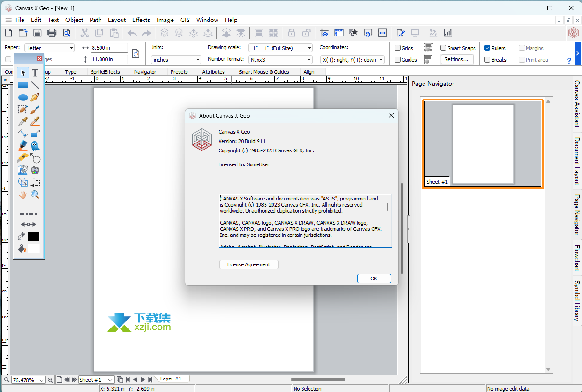The width and height of the screenshot is (582, 392).
Task: Click the dashed line style preview
Action: (29, 214)
